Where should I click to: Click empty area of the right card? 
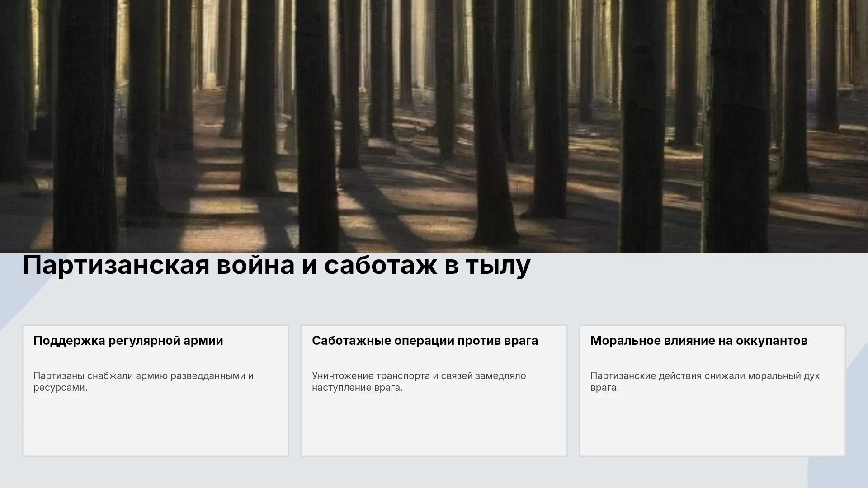pyautogui.click(x=712, y=425)
